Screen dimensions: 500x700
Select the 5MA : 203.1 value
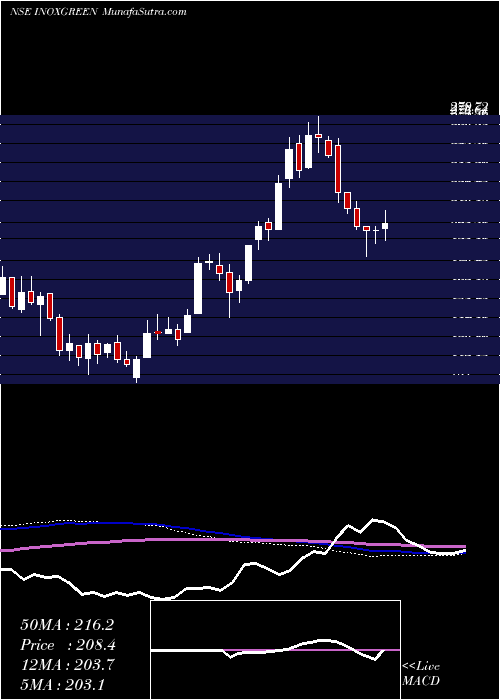tap(62, 684)
